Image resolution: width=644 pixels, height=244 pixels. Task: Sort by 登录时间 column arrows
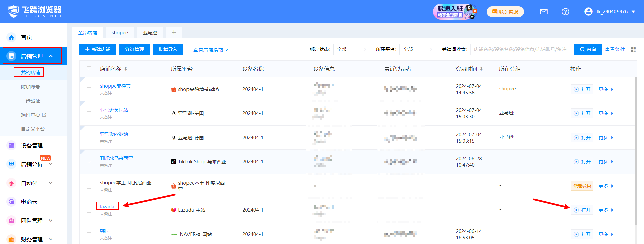coord(481,69)
